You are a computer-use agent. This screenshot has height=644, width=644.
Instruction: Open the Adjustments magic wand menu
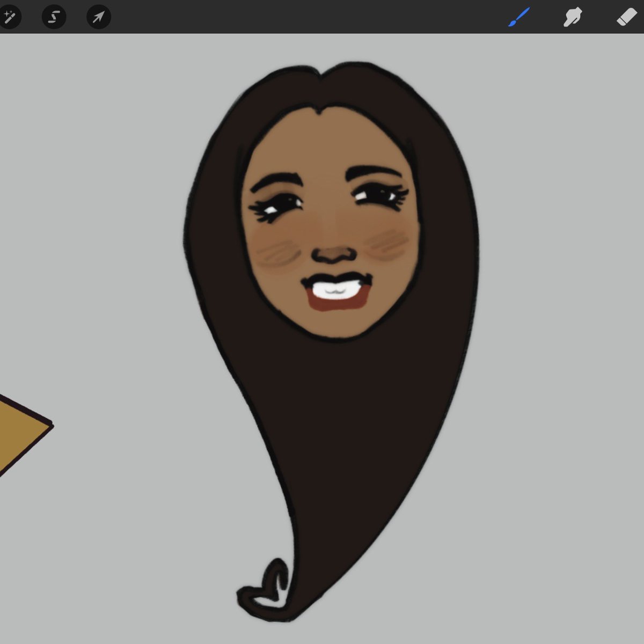pyautogui.click(x=12, y=17)
